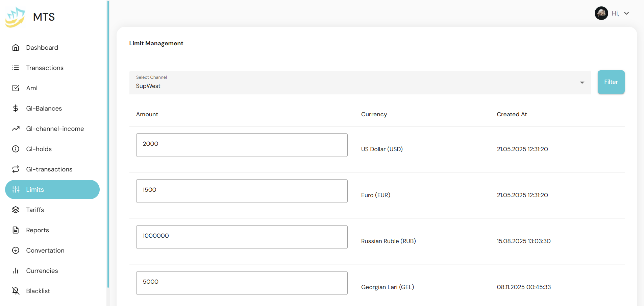Click the Select Channel dropdown arrow

coord(582,83)
